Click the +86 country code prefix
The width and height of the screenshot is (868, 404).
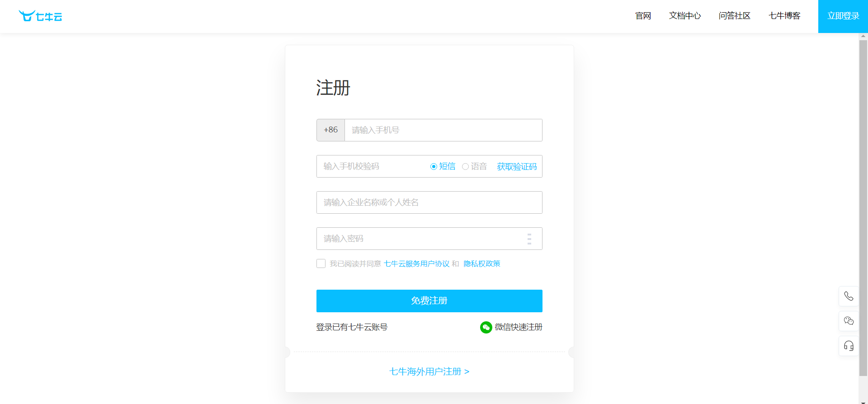click(x=330, y=130)
